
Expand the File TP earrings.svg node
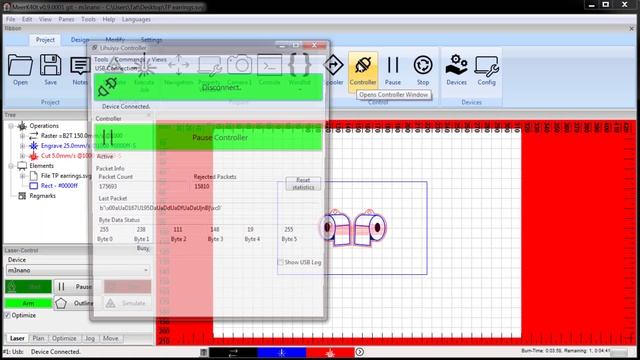tap(22, 176)
